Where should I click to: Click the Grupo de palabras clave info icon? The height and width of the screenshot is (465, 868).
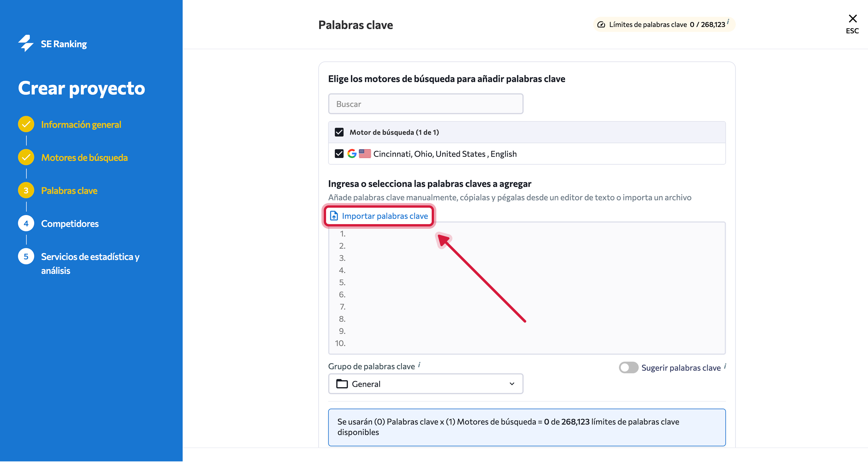coord(419,365)
